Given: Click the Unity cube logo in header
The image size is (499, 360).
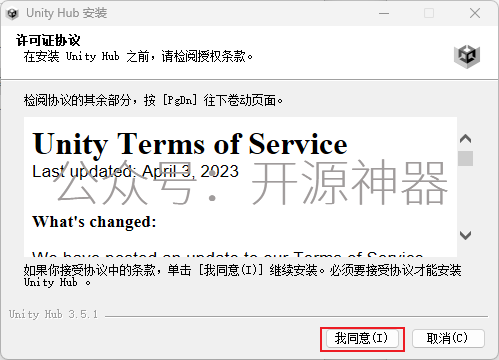Looking at the screenshot, I should click(x=467, y=56).
